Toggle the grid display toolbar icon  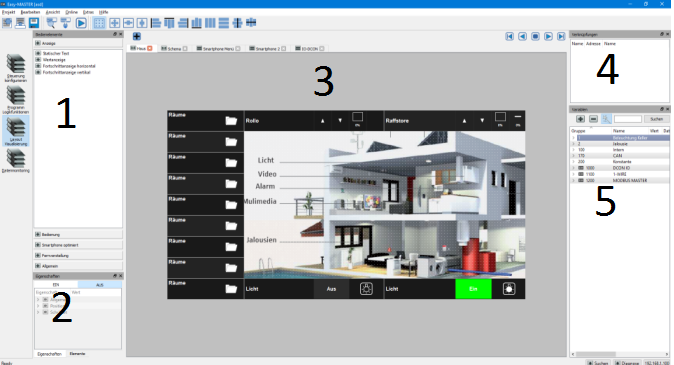(x=99, y=23)
